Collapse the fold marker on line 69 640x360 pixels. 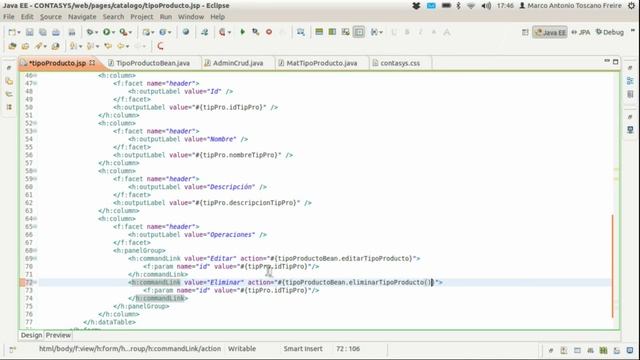[x=36, y=258]
